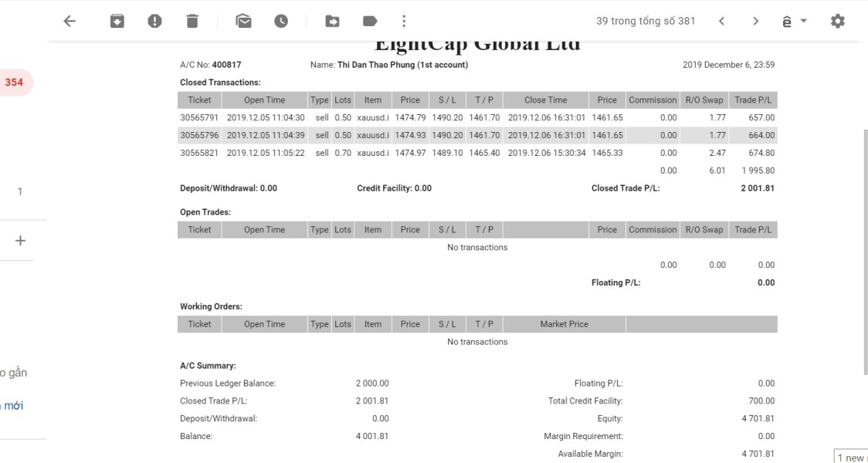Viewport: 868px width, 463px height.
Task: Click "No transactions" under Working Orders
Action: click(477, 342)
